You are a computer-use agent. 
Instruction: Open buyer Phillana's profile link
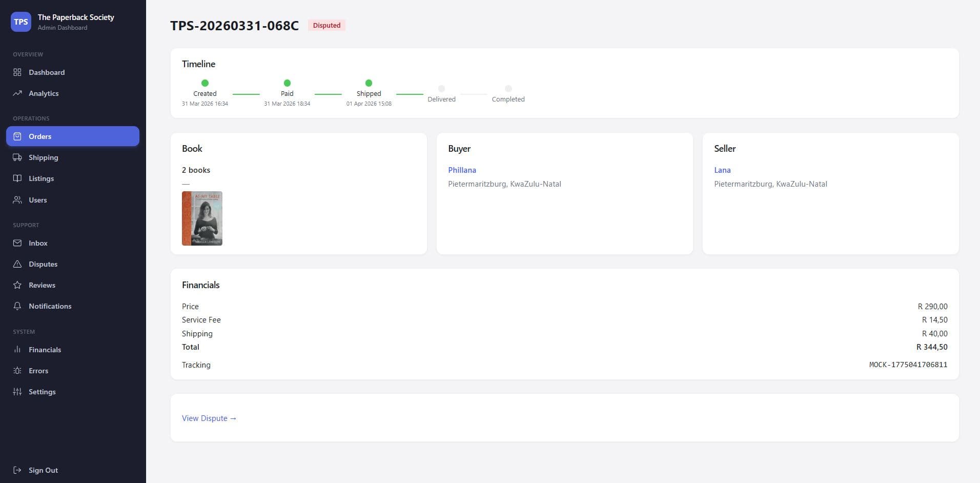462,170
